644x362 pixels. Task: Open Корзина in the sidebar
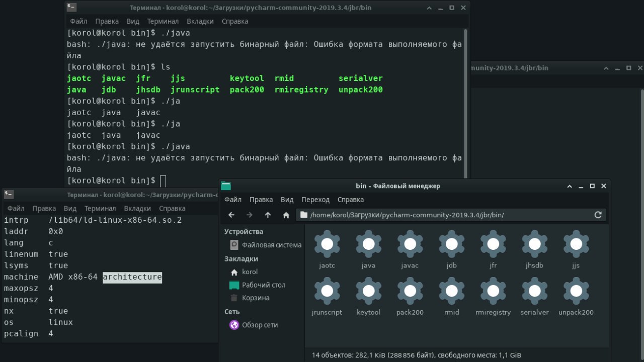tap(250, 298)
